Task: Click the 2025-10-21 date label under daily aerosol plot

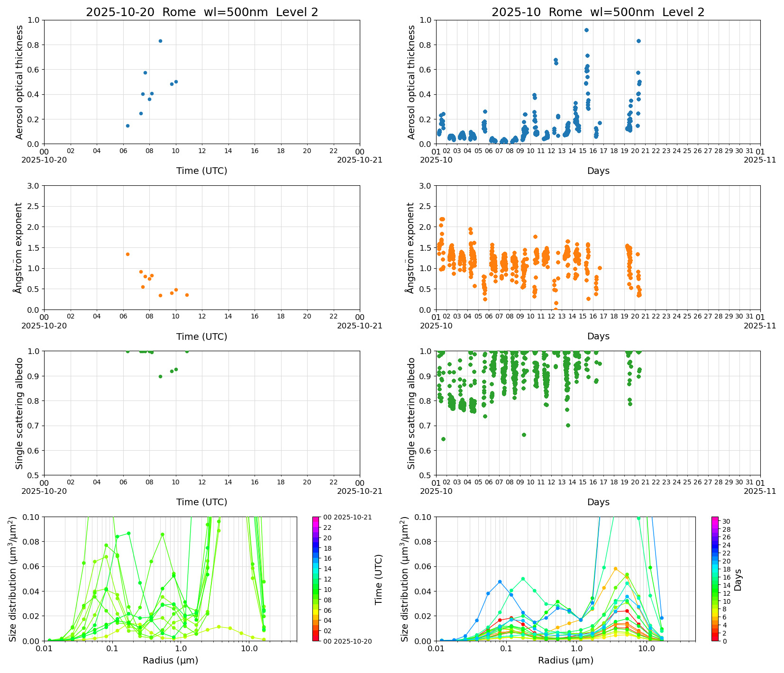Action: pos(359,160)
